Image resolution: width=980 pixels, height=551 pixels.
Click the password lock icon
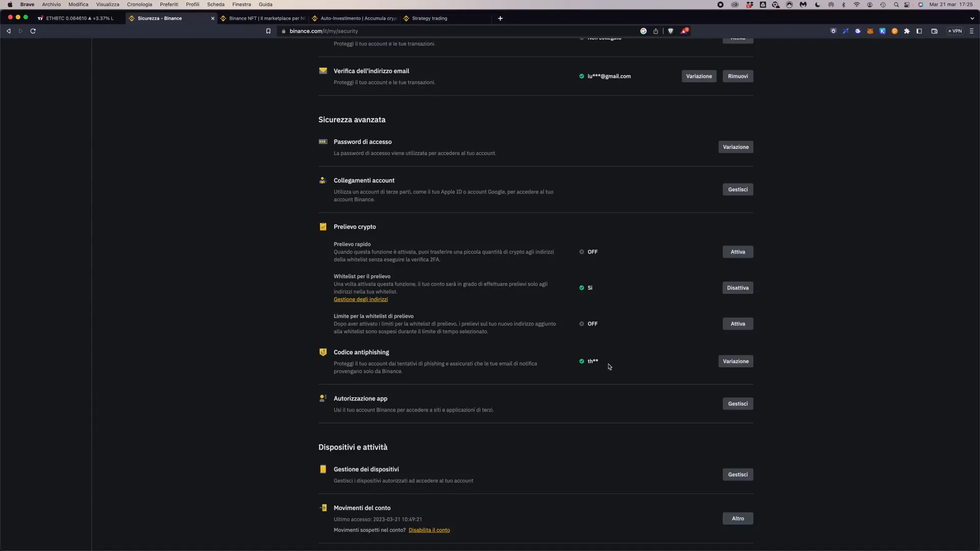[323, 141]
